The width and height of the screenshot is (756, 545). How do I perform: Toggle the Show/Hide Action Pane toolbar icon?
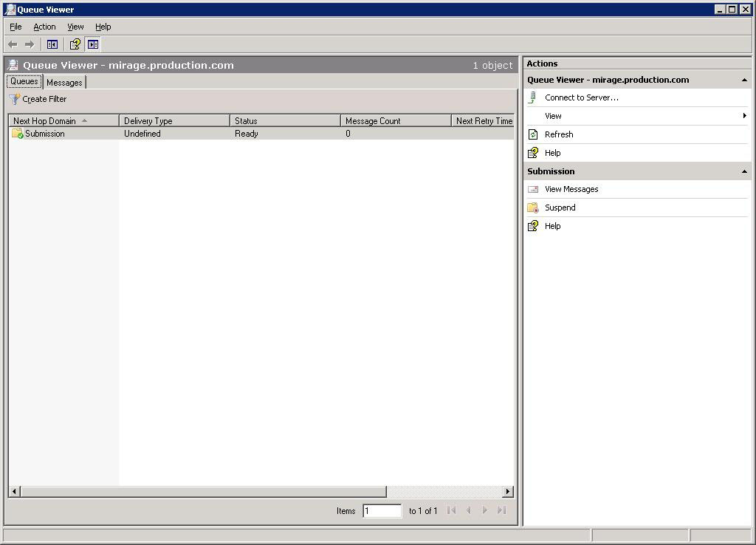coord(93,44)
